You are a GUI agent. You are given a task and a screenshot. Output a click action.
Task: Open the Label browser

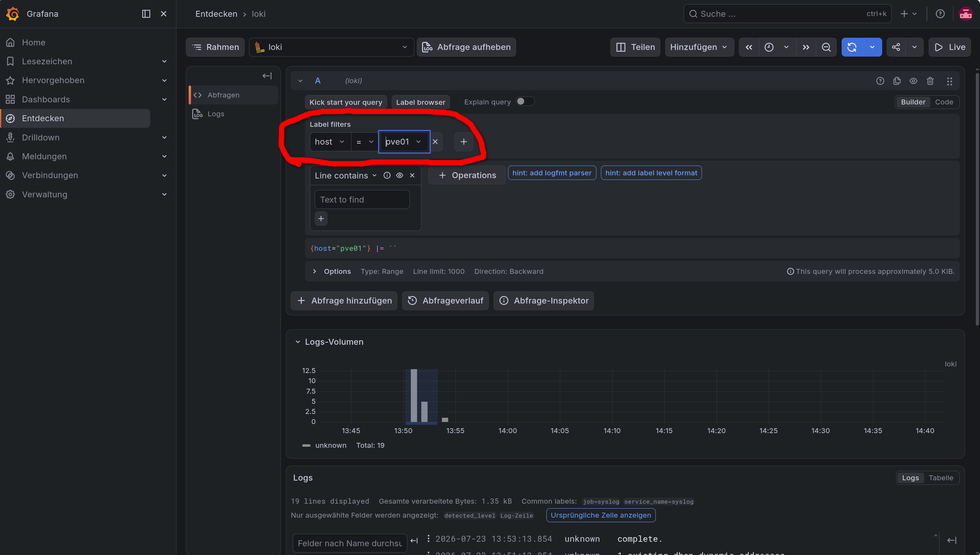tap(420, 102)
